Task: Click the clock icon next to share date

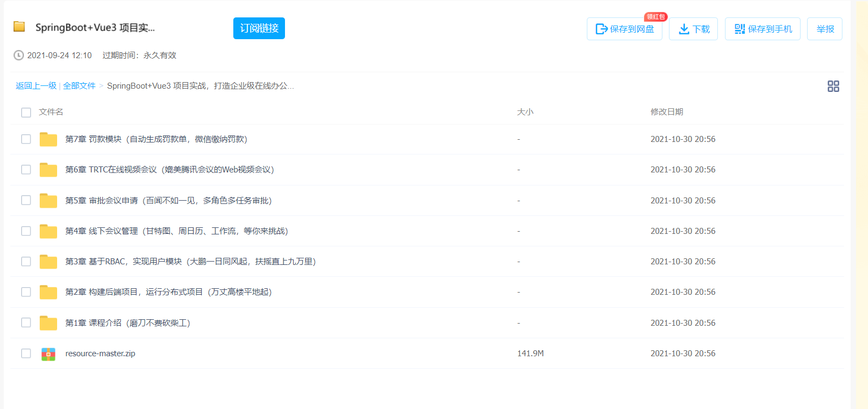Action: click(x=18, y=55)
